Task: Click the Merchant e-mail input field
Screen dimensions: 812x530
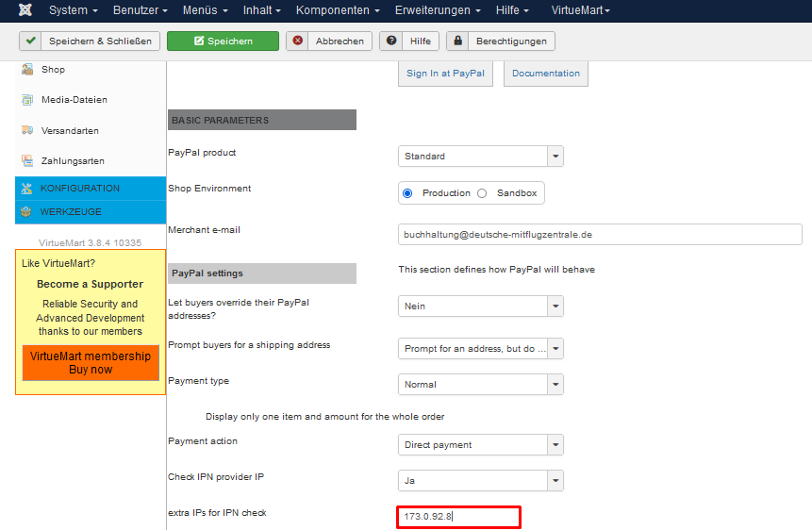Action: click(600, 235)
